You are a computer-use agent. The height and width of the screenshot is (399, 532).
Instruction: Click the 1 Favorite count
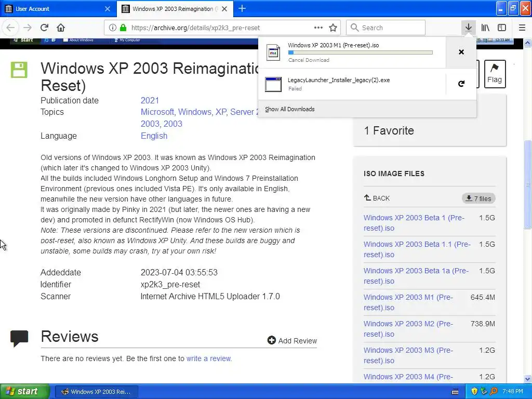click(389, 130)
